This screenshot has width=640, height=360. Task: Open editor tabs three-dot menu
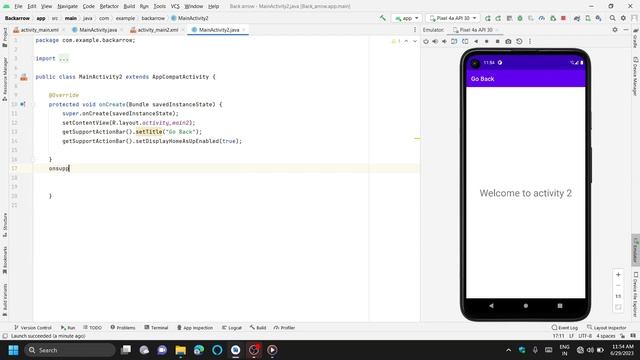coord(415,30)
